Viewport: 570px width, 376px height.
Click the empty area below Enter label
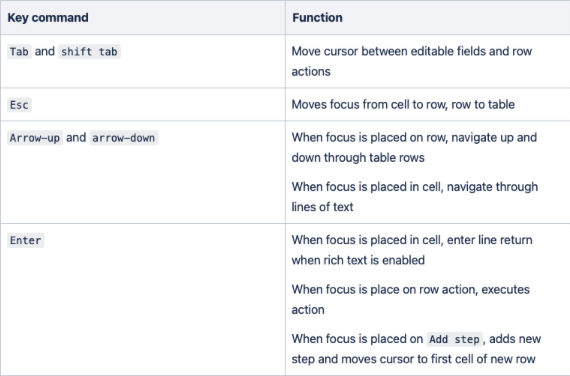(x=142, y=313)
